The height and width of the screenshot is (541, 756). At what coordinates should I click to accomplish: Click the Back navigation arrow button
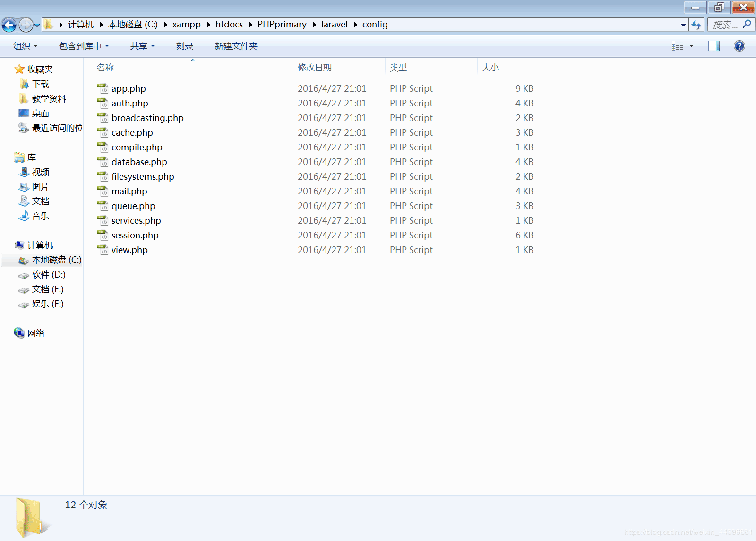9,25
